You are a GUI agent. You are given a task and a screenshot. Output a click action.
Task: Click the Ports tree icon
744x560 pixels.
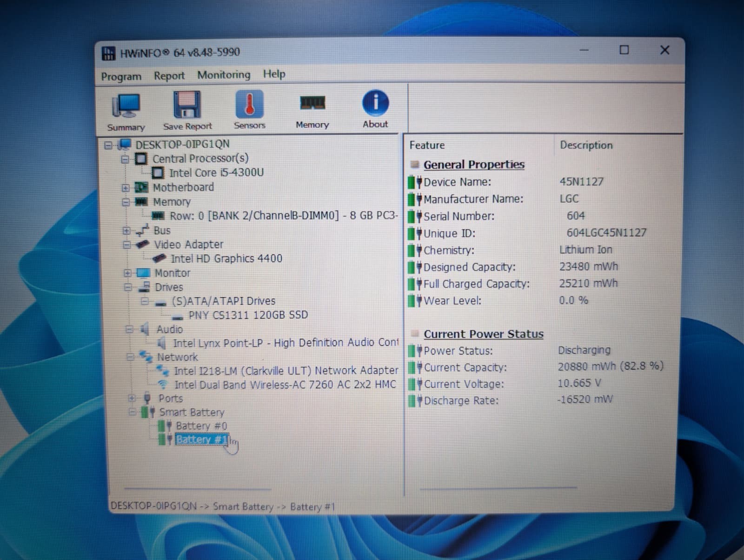pos(147,398)
